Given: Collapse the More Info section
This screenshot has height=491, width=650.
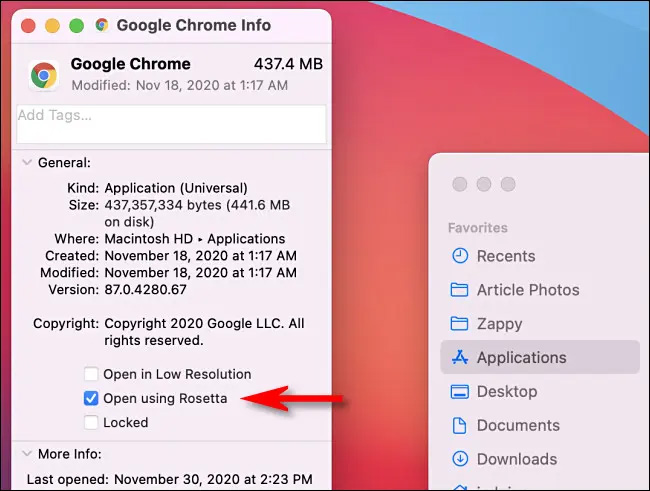Looking at the screenshot, I should tap(27, 454).
